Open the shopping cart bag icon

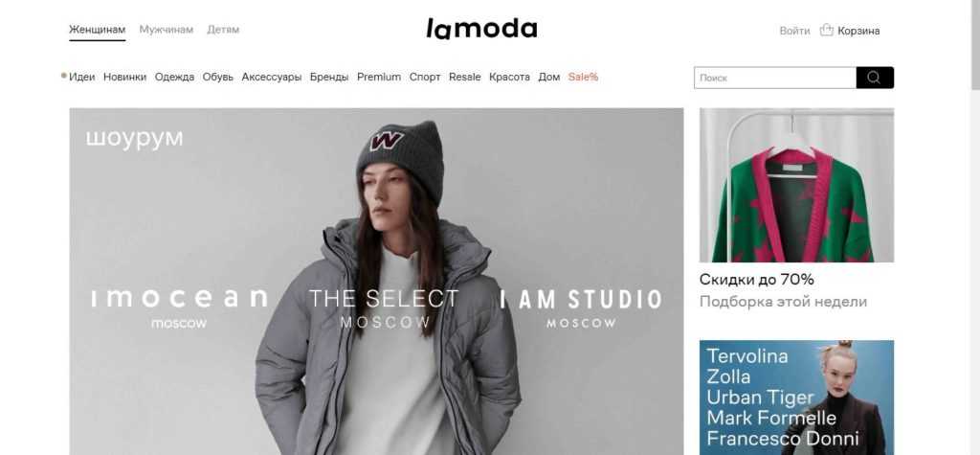[826, 30]
